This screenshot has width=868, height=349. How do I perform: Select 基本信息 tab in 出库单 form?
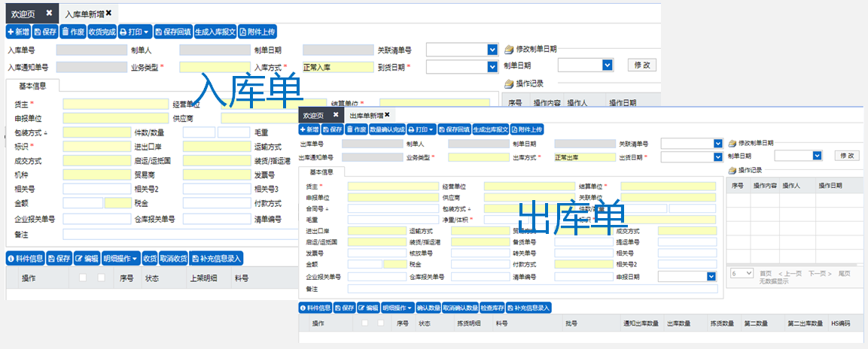[x=321, y=171]
